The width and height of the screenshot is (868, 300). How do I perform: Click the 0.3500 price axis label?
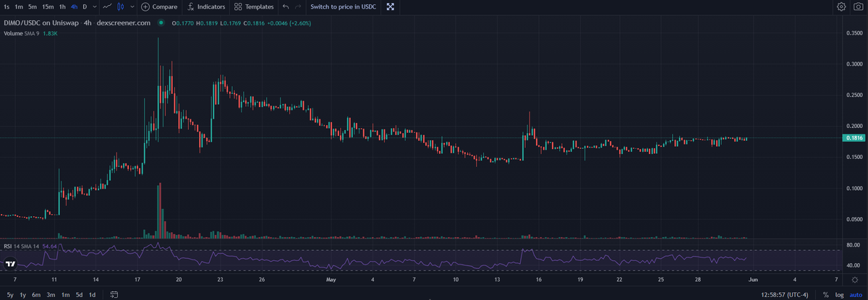pos(854,33)
